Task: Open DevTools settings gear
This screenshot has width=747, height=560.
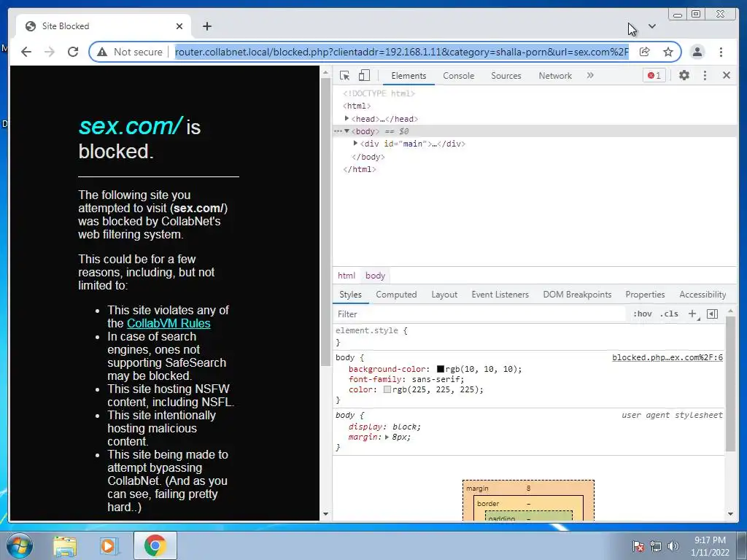Action: pyautogui.click(x=684, y=75)
